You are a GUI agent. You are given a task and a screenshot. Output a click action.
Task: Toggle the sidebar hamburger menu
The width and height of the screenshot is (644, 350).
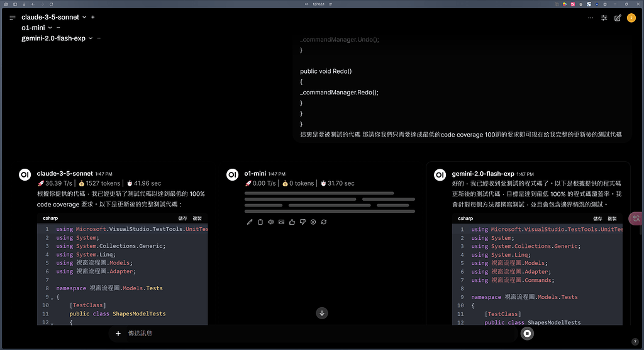pos(13,18)
